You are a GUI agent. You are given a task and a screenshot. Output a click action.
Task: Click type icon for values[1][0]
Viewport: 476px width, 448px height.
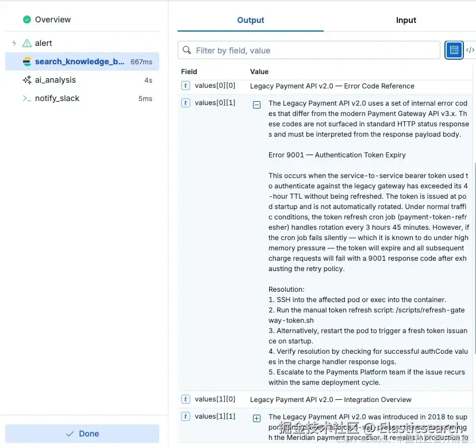point(186,399)
